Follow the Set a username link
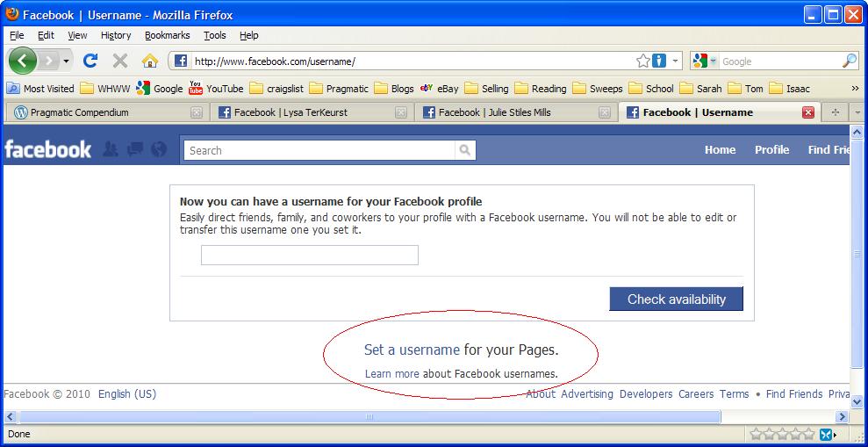Screen dimensions: 868x447 click(x=412, y=350)
